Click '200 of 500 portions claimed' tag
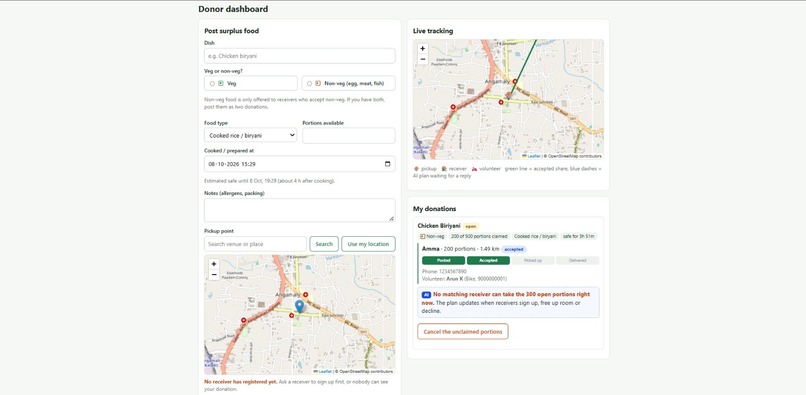Screen dimensions: 806x395 (479, 237)
